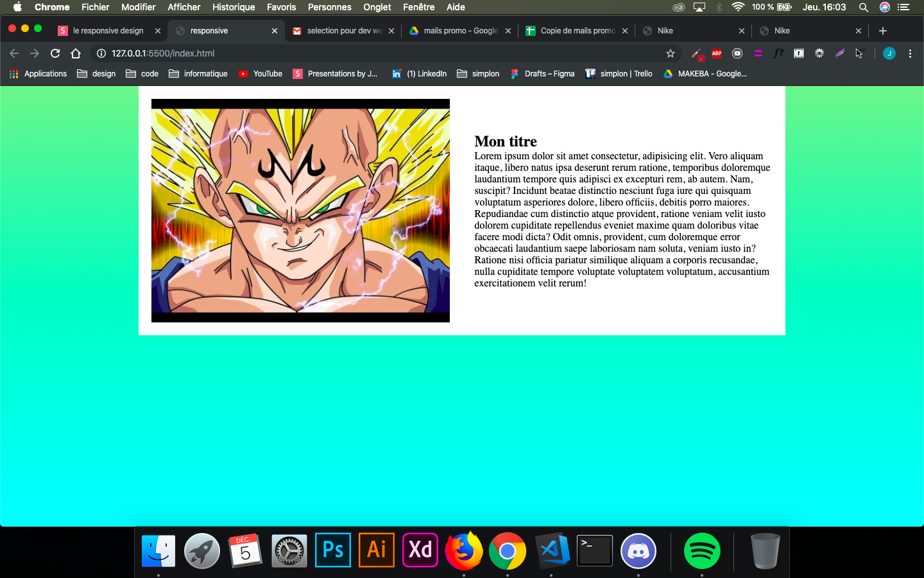Image resolution: width=924 pixels, height=578 pixels.
Task: Open a new browser tab
Action: [x=883, y=31]
